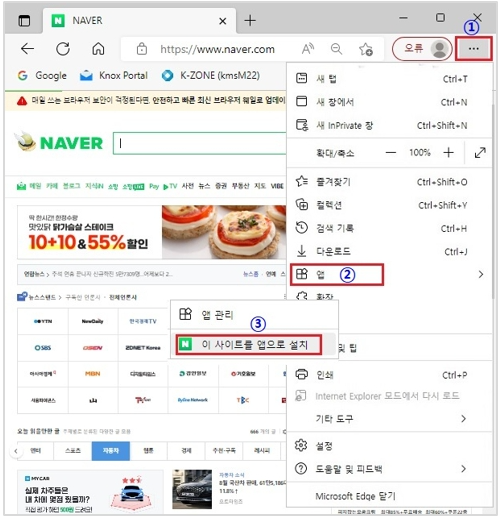This screenshot has width=504, height=520.
Task: Open 인쇄 print option
Action: [389, 375]
